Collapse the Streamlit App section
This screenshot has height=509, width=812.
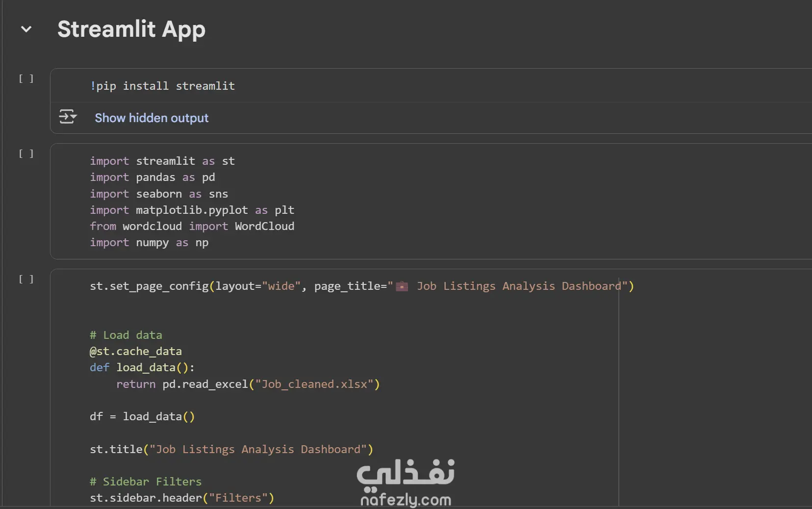(26, 29)
